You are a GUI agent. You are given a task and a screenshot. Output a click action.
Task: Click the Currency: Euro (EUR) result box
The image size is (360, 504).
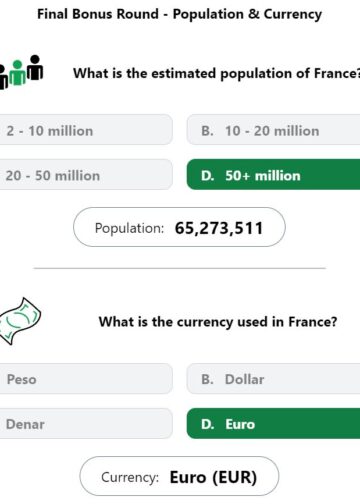click(x=179, y=476)
